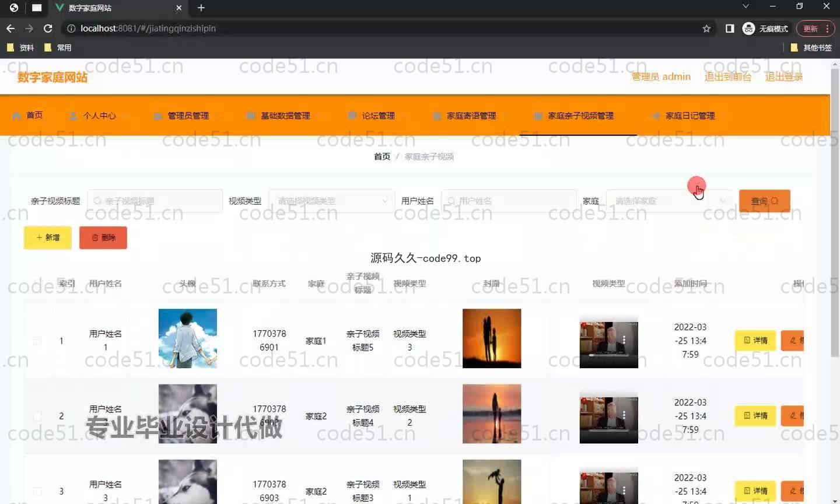
Task: Expand the 视频类型 dropdown
Action: [x=331, y=201]
